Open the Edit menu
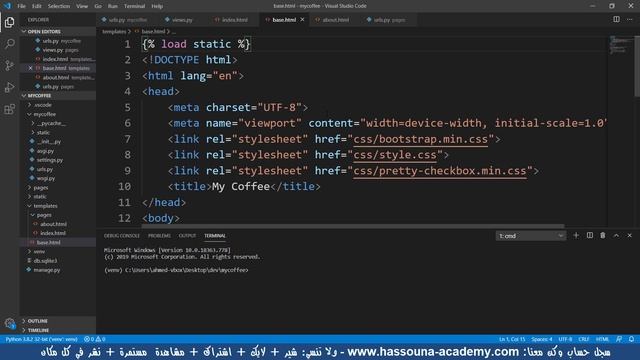The image size is (640, 360). pos(37,6)
